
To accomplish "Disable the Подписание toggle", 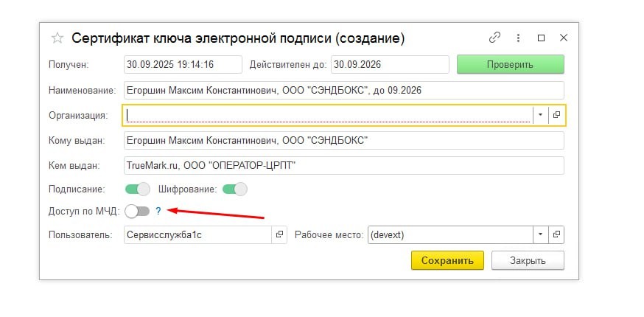I will pos(137,189).
